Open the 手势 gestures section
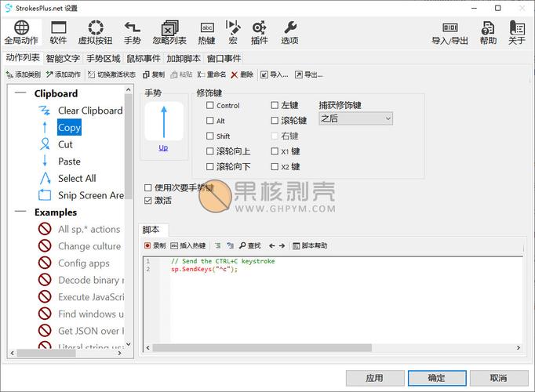This screenshot has height=392, width=535. (132, 33)
